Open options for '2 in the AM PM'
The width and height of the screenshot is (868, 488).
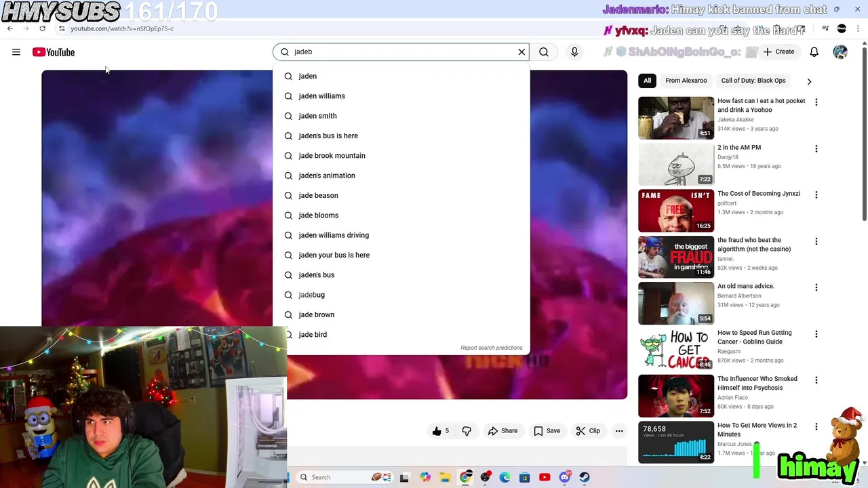(816, 148)
